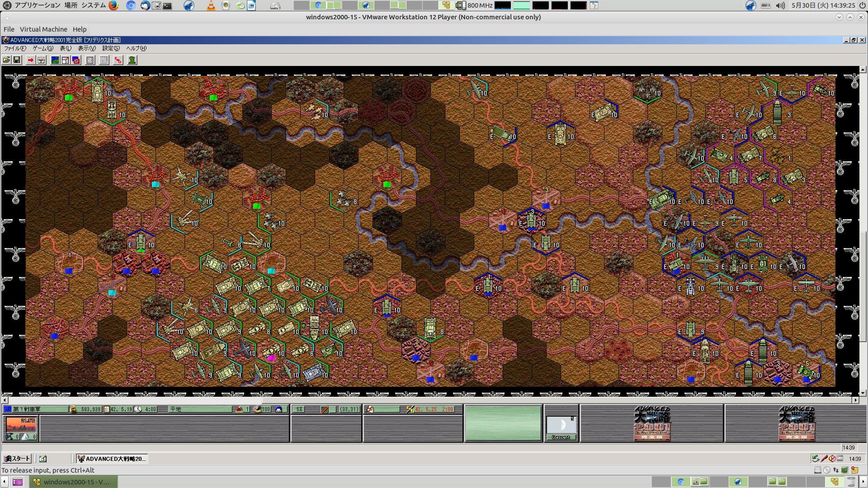Launch Firefox from the top panel
The height and width of the screenshot is (488, 868).
pyautogui.click(x=113, y=5)
